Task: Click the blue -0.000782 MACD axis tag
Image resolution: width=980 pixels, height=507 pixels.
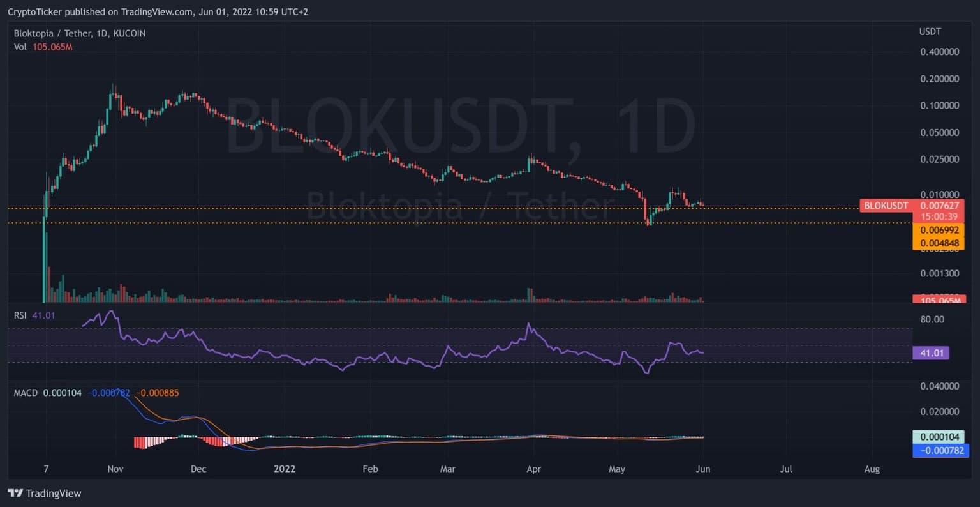Action: pos(940,451)
